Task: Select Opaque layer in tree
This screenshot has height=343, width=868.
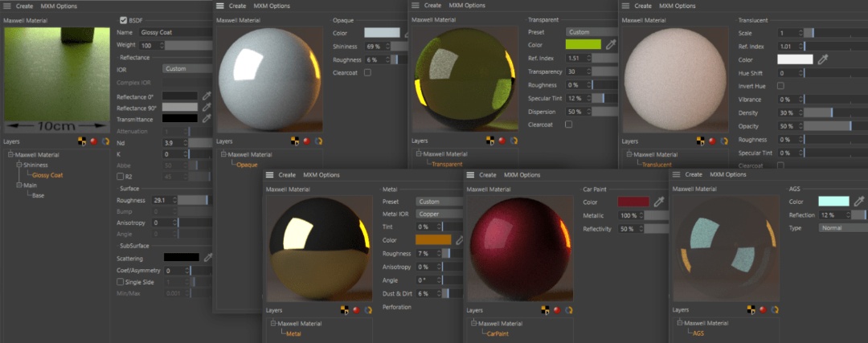Action: [x=247, y=165]
